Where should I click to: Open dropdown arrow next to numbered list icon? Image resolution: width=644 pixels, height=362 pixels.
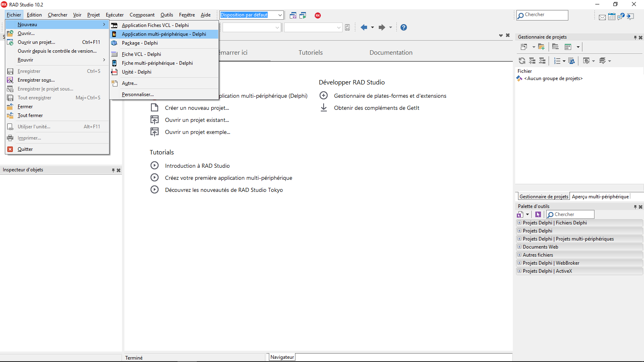pyautogui.click(x=564, y=61)
